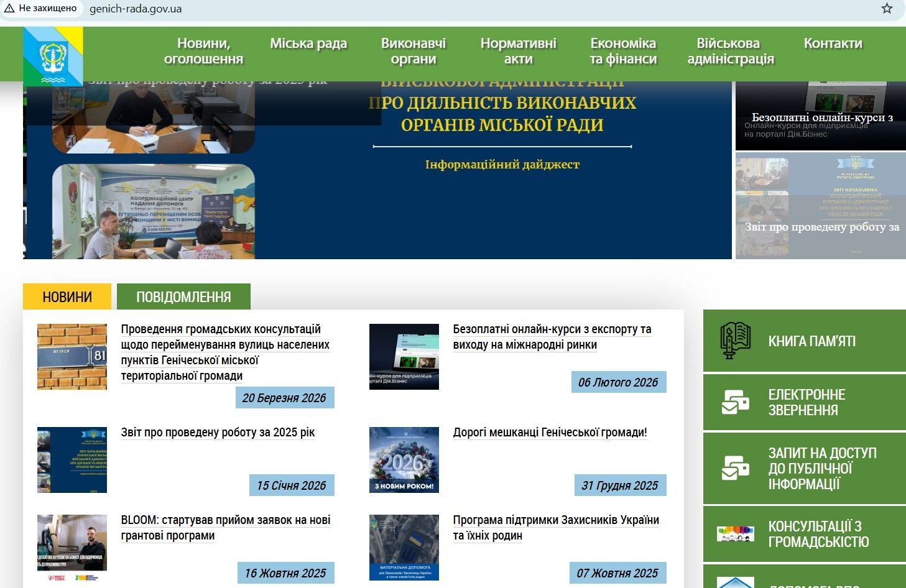906x588 pixels.
Task: Click the Книга пам'яті book icon
Action: pyautogui.click(x=735, y=341)
